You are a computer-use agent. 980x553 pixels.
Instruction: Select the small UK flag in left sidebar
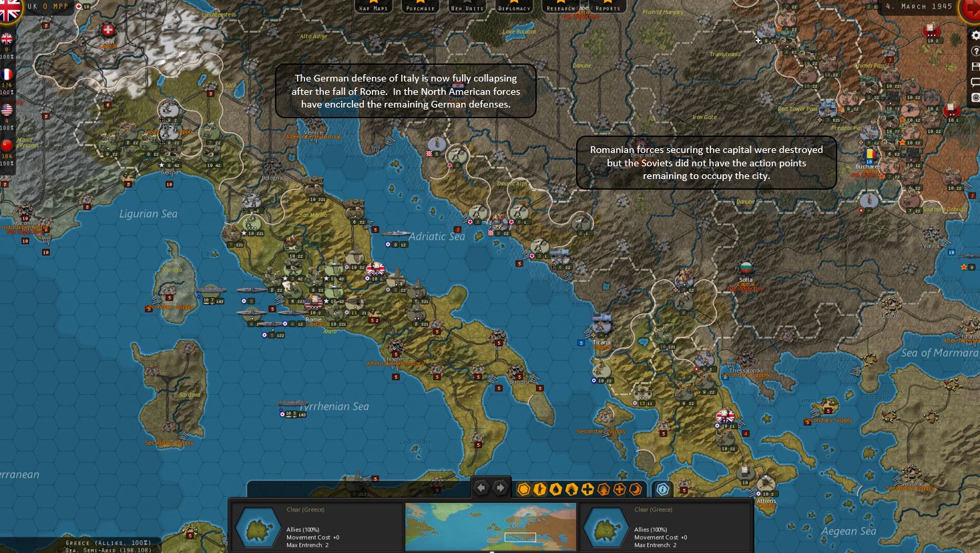pos(7,39)
